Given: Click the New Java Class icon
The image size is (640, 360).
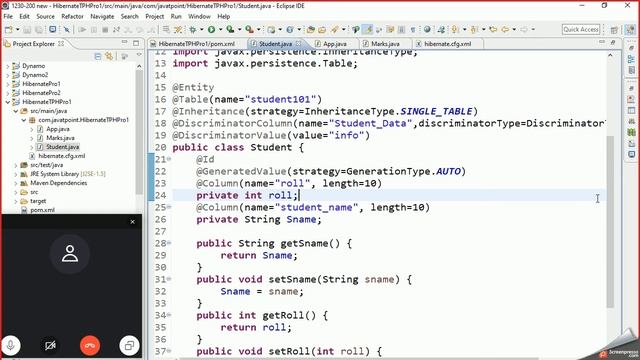Looking at the screenshot, I should coord(290,29).
